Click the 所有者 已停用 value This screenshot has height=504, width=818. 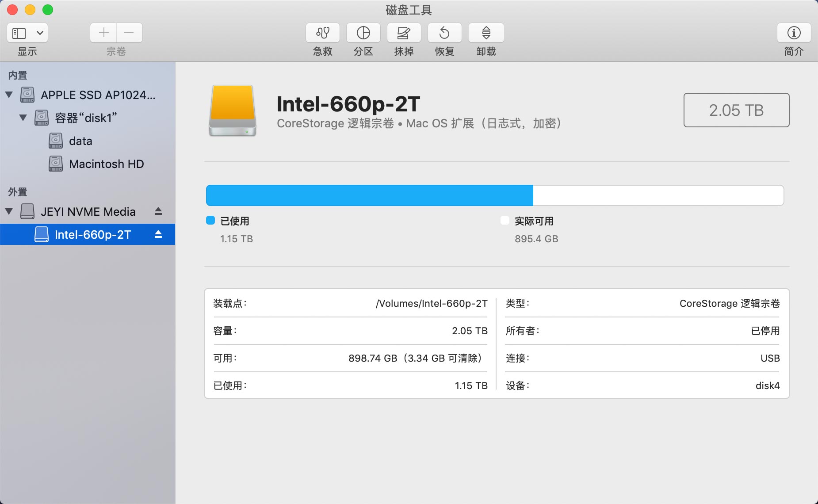(765, 331)
